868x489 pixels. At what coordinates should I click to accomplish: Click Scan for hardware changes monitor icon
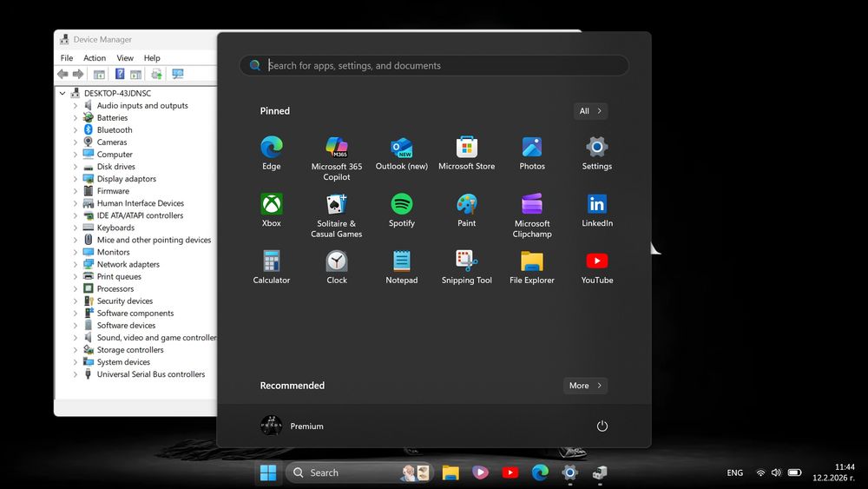pyautogui.click(x=177, y=74)
